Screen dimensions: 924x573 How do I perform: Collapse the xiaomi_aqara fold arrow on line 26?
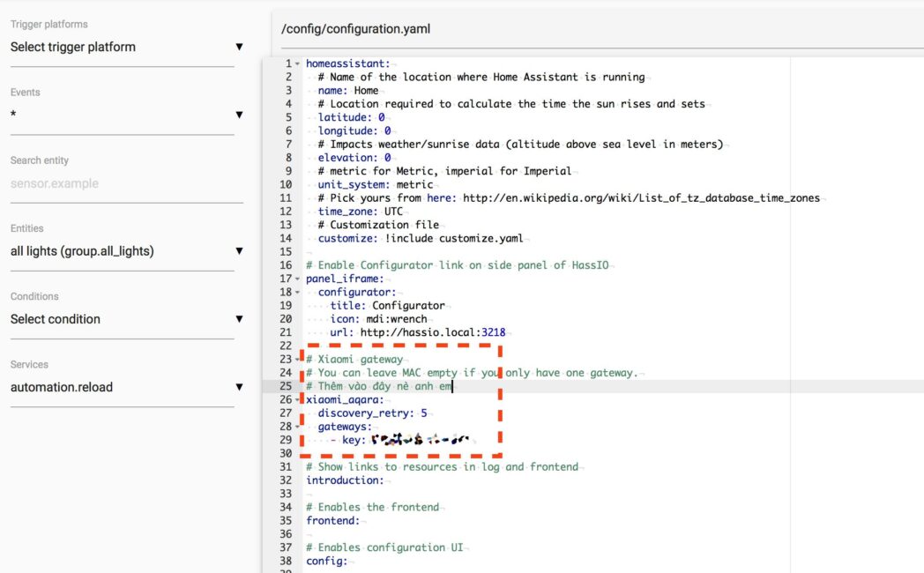(x=298, y=400)
